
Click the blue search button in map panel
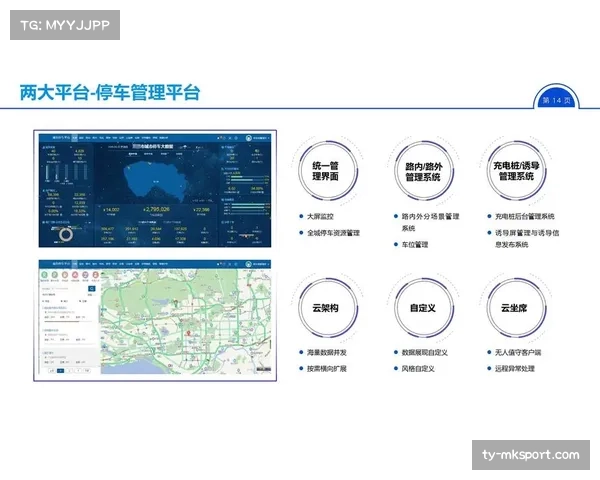coord(91,289)
